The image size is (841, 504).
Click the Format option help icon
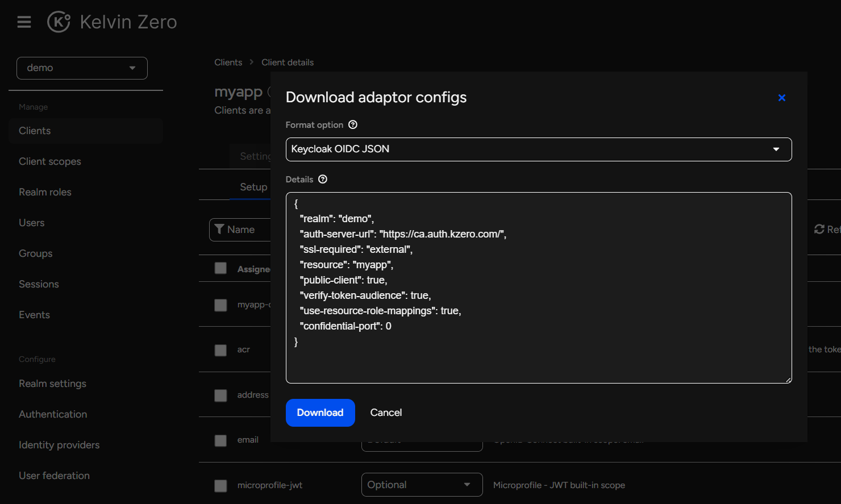(x=353, y=125)
